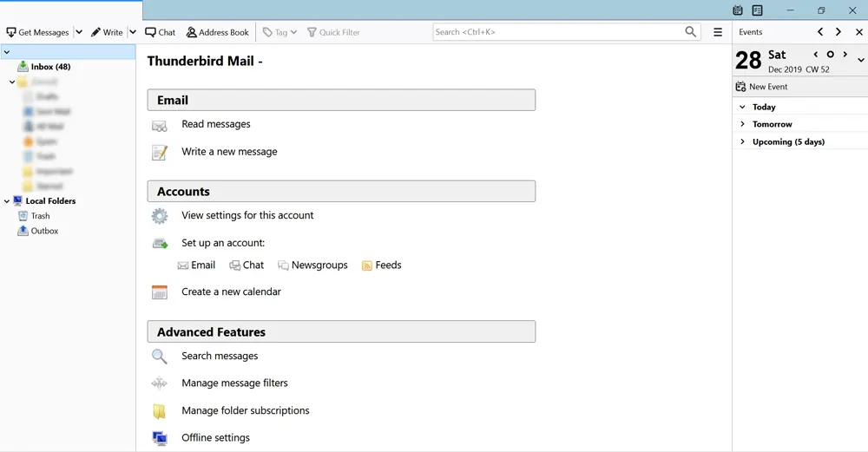Image resolution: width=868 pixels, height=452 pixels.
Task: Open the Tasks tab icon in title bar
Action: (757, 10)
